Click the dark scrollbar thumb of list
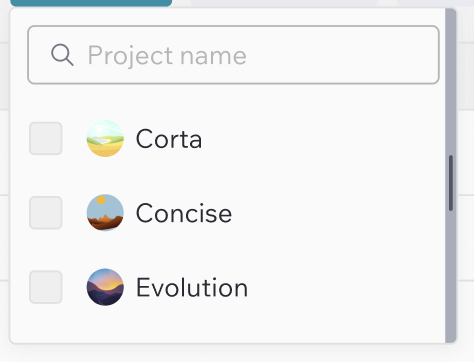 tap(451, 183)
